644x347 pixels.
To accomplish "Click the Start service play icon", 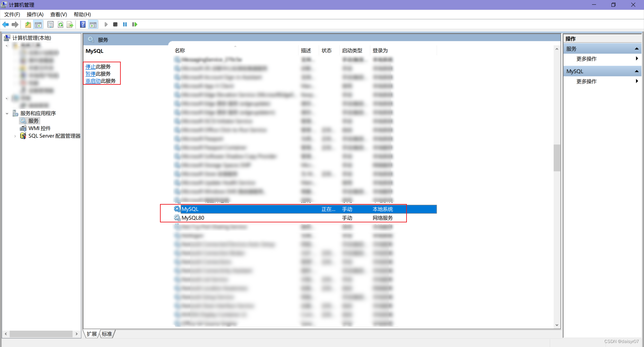I will coord(106,24).
